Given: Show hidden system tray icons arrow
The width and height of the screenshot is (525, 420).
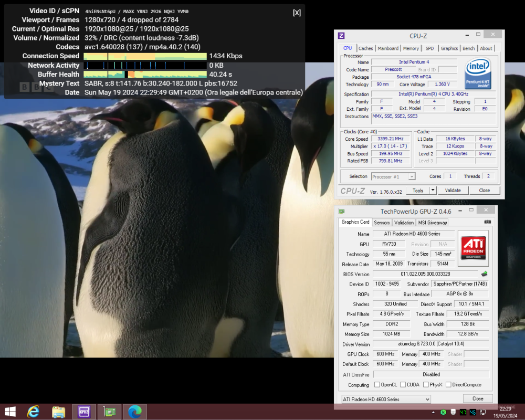Looking at the screenshot, I should [x=433, y=412].
